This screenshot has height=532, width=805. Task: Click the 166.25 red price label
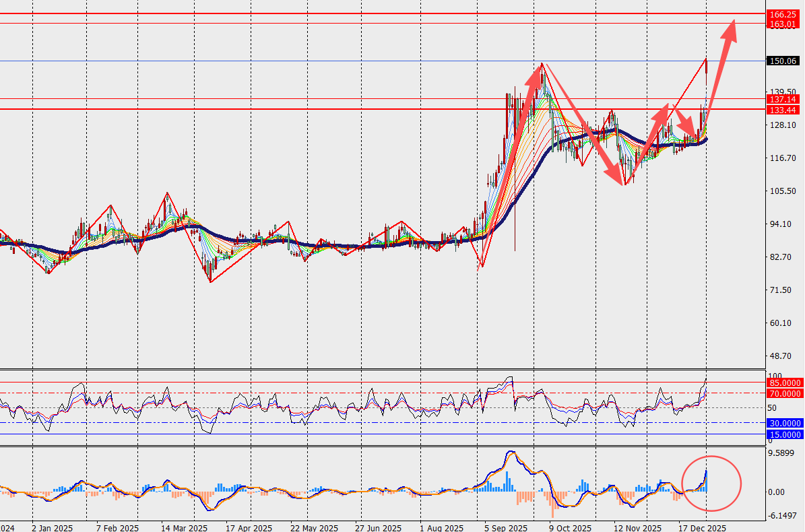tap(783, 14)
